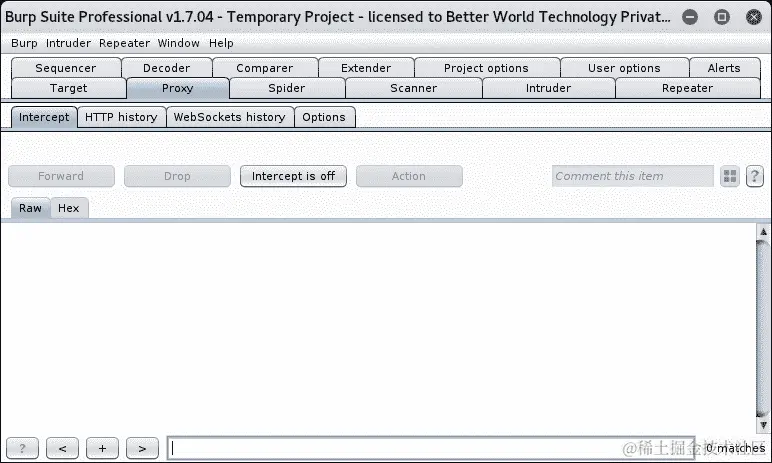This screenshot has height=463, width=772.
Task: Close the Burp Suite window
Action: pos(754,17)
